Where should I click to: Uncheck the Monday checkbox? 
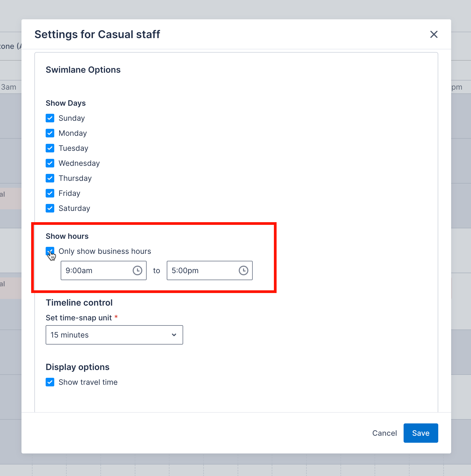click(50, 133)
